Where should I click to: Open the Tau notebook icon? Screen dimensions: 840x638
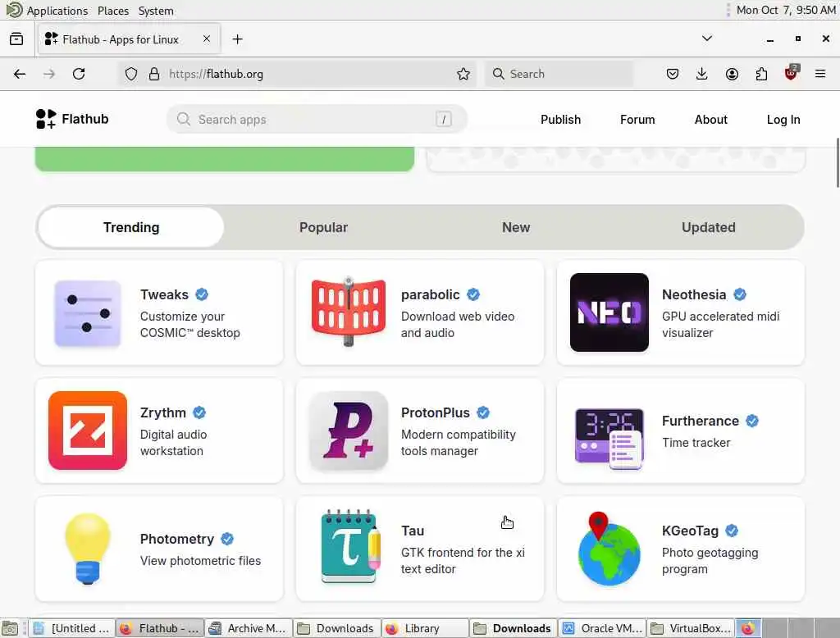pyautogui.click(x=350, y=546)
